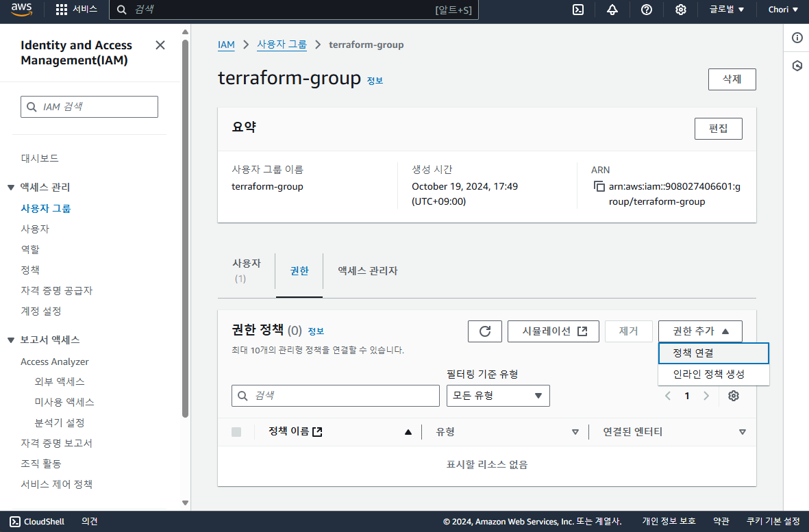Viewport: 809px width, 532px height.
Task: Focus the IAM 검색 sidebar field
Action: click(89, 107)
